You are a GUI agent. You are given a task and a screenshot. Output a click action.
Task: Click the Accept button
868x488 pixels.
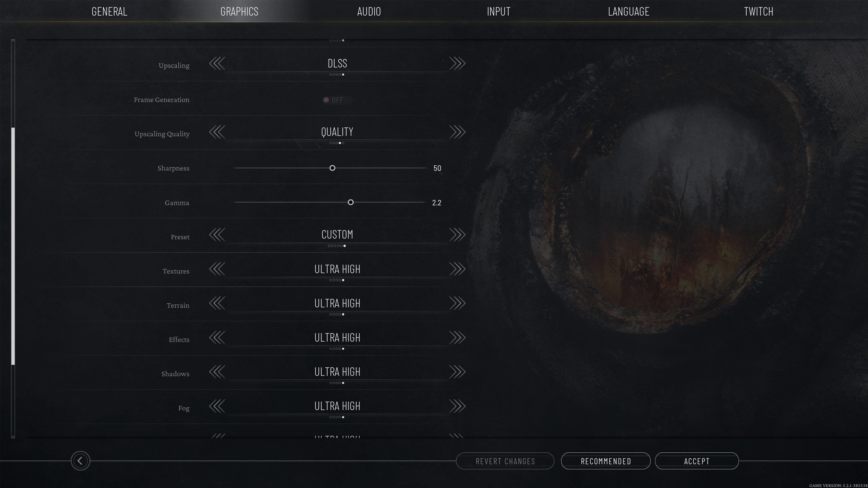[x=697, y=461]
